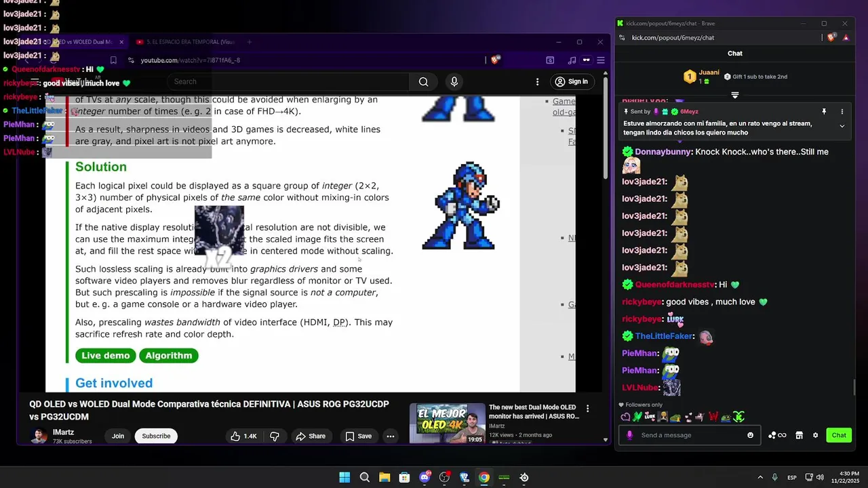
Task: Open Brave hamburger main menu
Action: pyautogui.click(x=601, y=60)
